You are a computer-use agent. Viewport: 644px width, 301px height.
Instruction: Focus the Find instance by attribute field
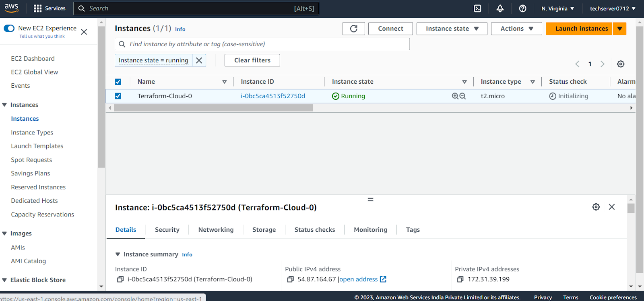(x=262, y=44)
